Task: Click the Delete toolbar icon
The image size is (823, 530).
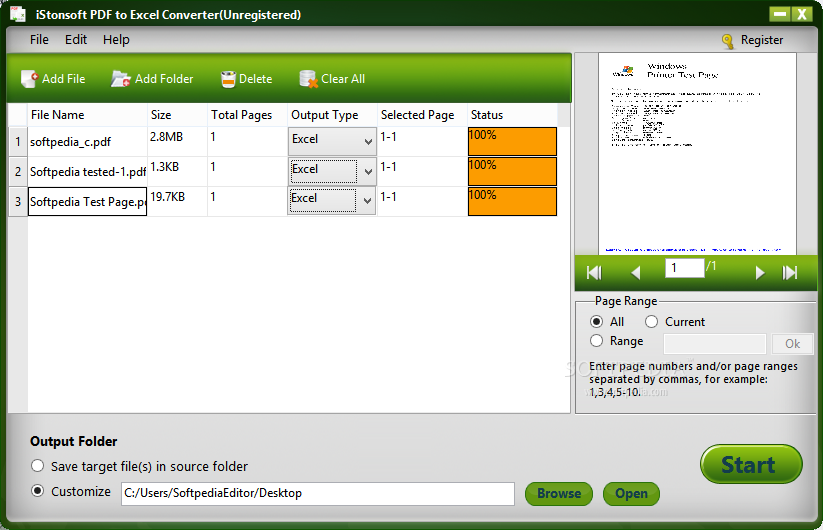Action: point(228,79)
